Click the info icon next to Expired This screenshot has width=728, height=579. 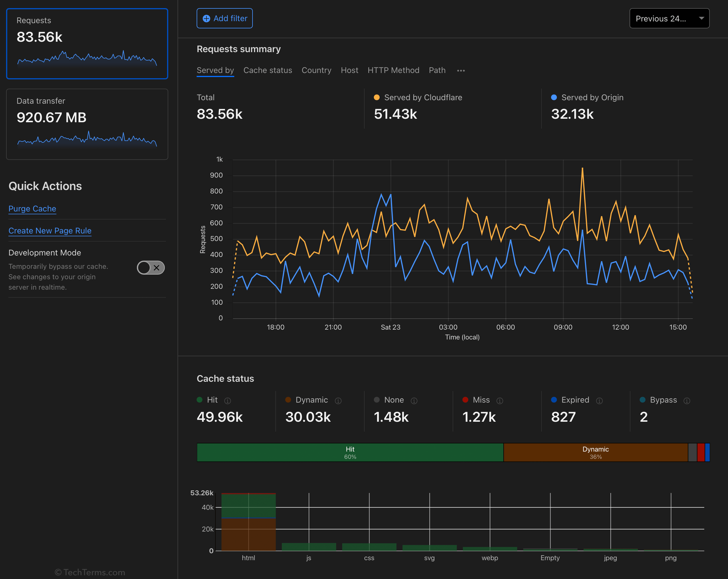point(599,401)
